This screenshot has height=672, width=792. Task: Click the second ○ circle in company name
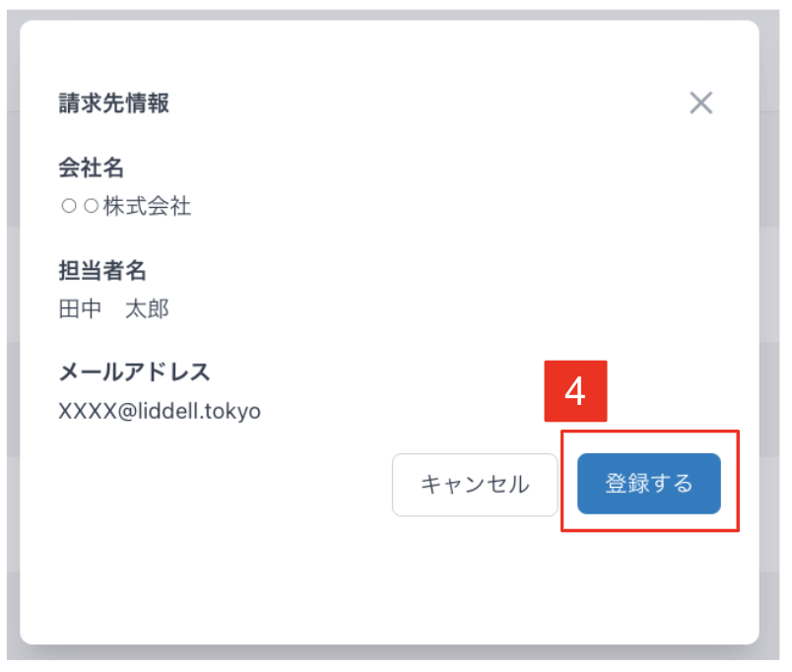click(91, 206)
